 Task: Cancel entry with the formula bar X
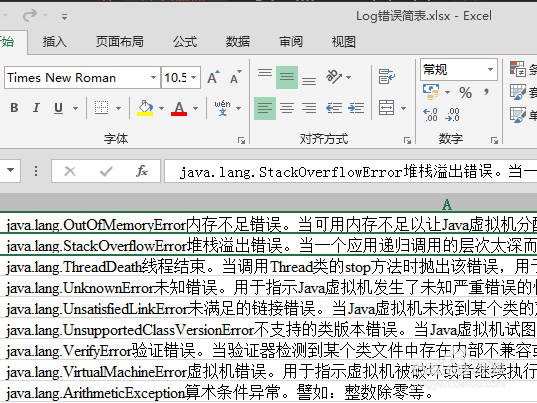coord(70,171)
